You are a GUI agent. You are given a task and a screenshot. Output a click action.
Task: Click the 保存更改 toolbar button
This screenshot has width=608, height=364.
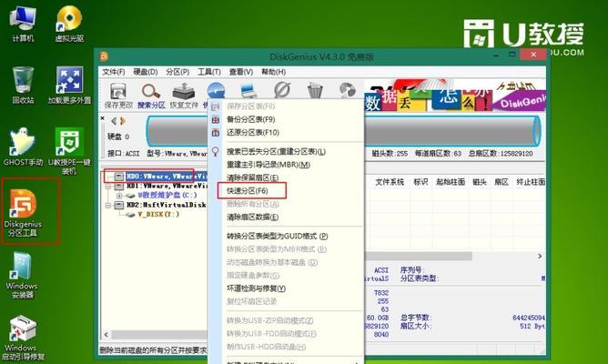[x=118, y=96]
